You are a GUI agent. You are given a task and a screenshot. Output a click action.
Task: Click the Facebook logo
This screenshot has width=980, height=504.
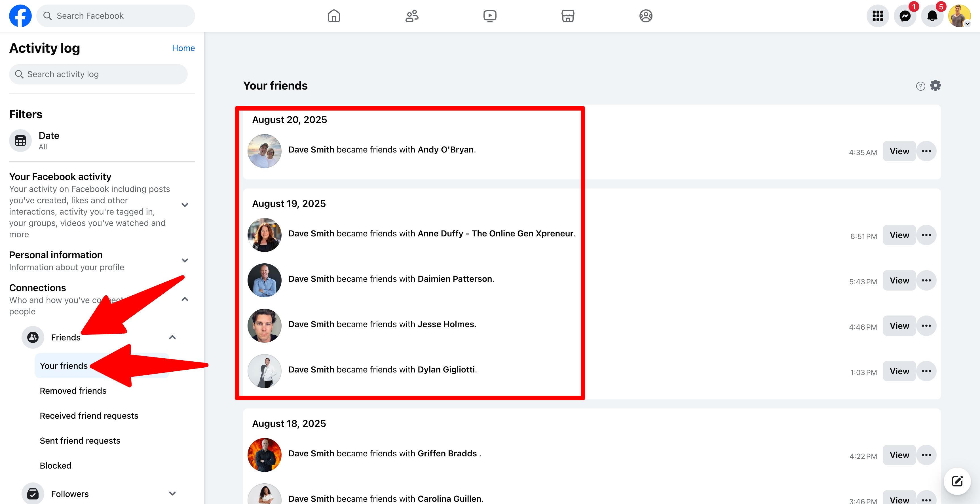click(x=20, y=16)
